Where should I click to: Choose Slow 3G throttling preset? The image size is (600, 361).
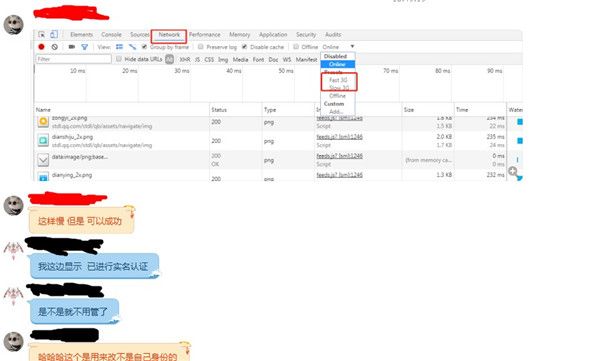click(x=338, y=88)
